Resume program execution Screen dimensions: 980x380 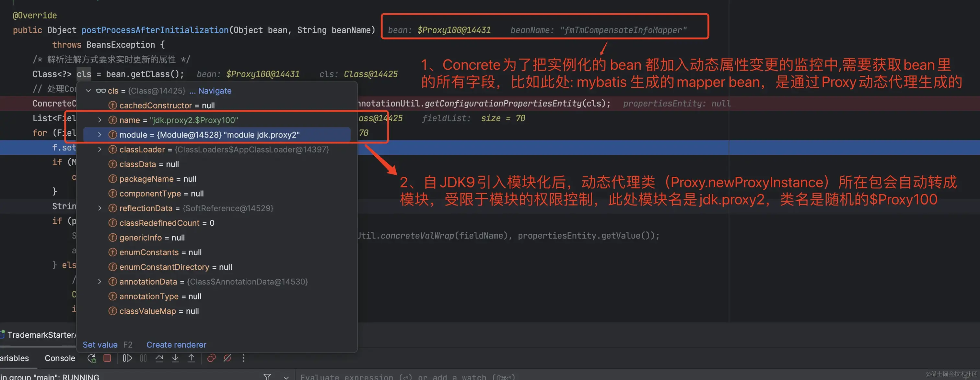(127, 358)
